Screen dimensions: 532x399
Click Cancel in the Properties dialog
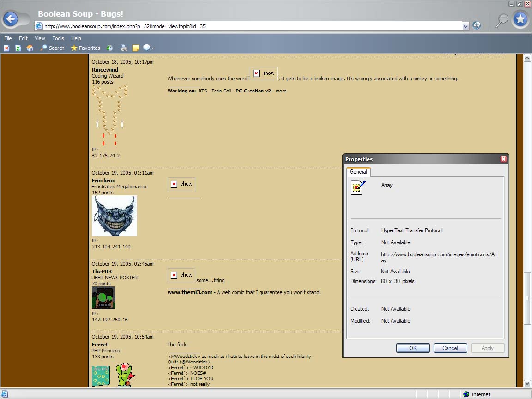(x=450, y=348)
